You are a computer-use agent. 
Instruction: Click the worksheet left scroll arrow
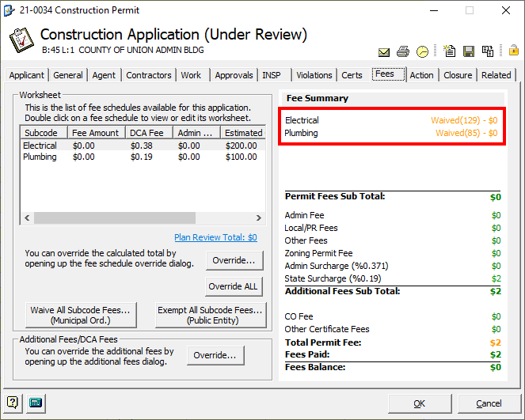point(27,218)
